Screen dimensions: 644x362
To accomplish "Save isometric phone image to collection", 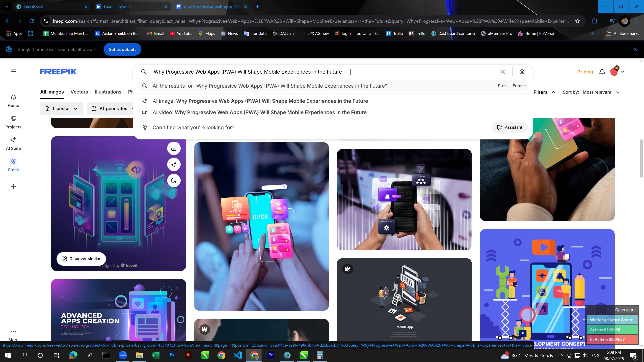I will click(174, 180).
